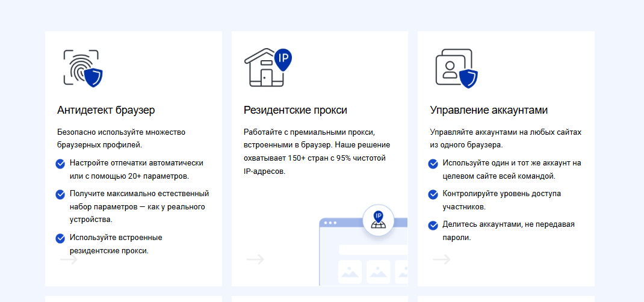The width and height of the screenshot is (644, 302).
Task: Click the checkmark beside Используйте один и тот же аккаунт
Action: pos(433,164)
